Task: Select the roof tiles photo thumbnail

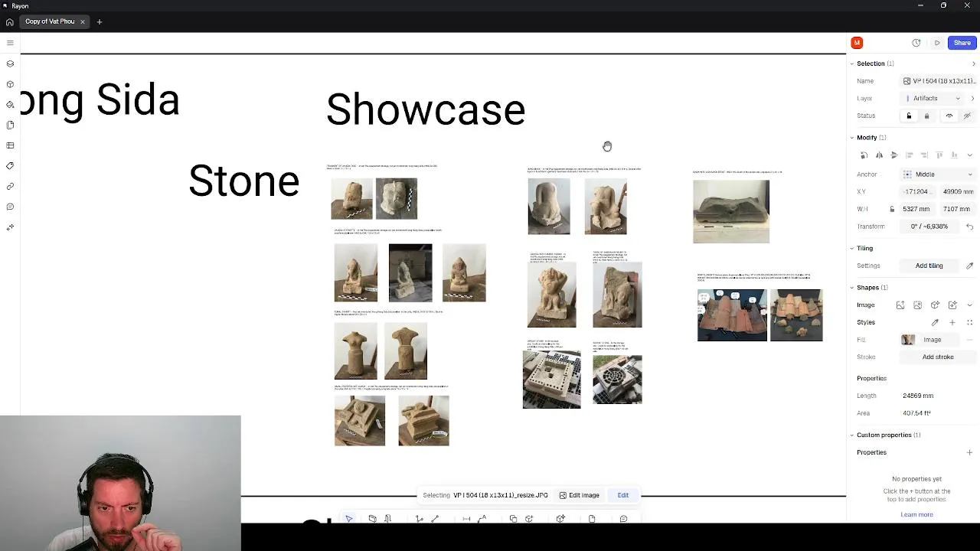Action: pyautogui.click(x=732, y=315)
